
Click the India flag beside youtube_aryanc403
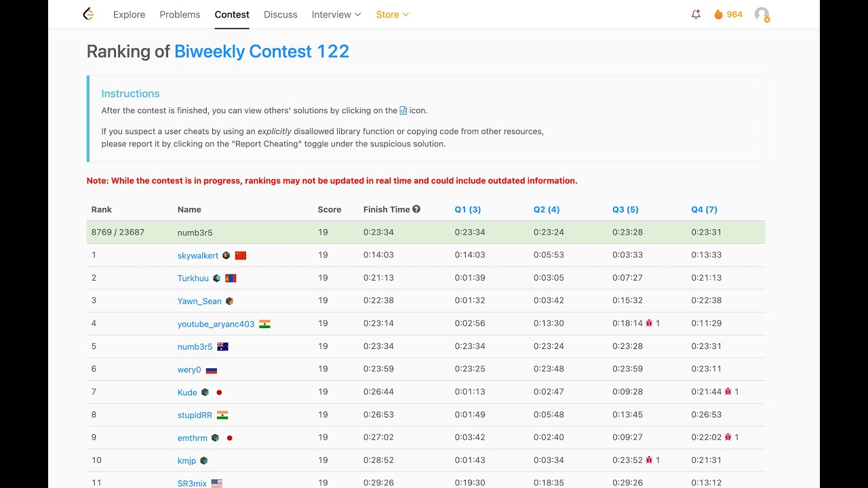pyautogui.click(x=264, y=324)
